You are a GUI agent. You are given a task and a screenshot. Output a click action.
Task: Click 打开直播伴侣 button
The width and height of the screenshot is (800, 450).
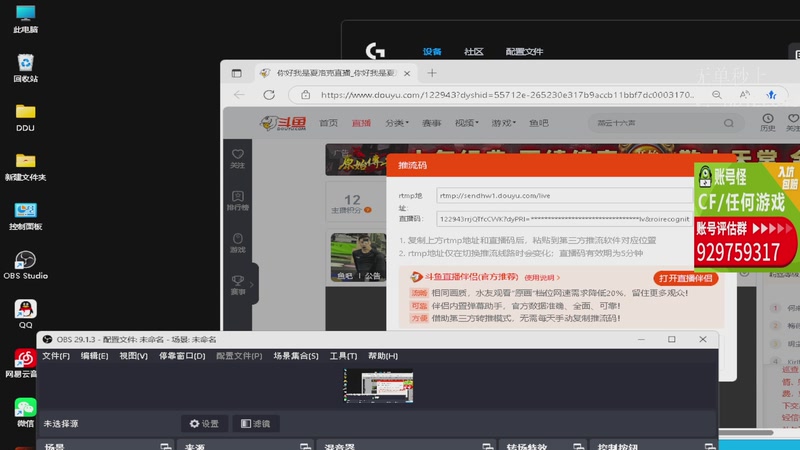click(x=685, y=278)
